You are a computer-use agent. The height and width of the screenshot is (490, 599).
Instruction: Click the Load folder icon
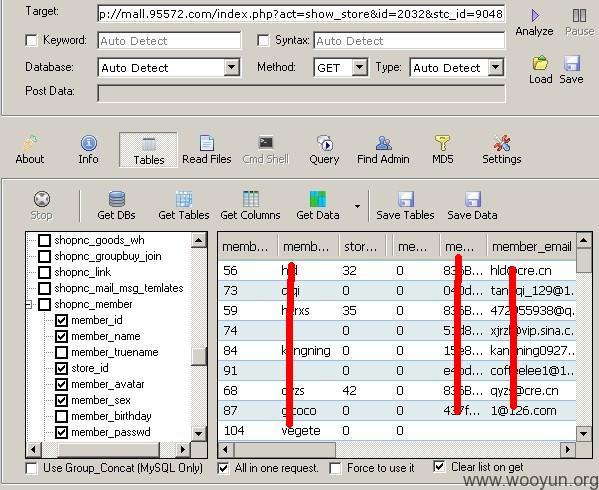tap(540, 63)
